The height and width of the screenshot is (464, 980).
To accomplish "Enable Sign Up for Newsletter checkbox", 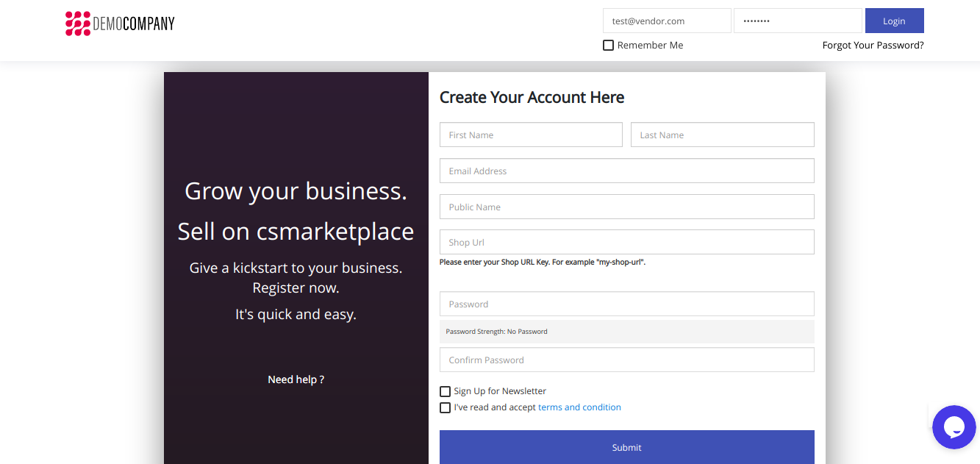I will [445, 391].
